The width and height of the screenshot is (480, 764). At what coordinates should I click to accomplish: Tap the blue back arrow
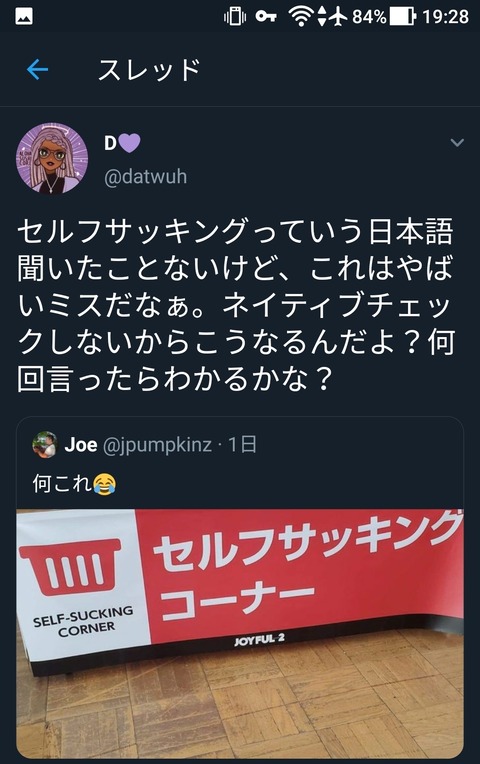[x=38, y=70]
